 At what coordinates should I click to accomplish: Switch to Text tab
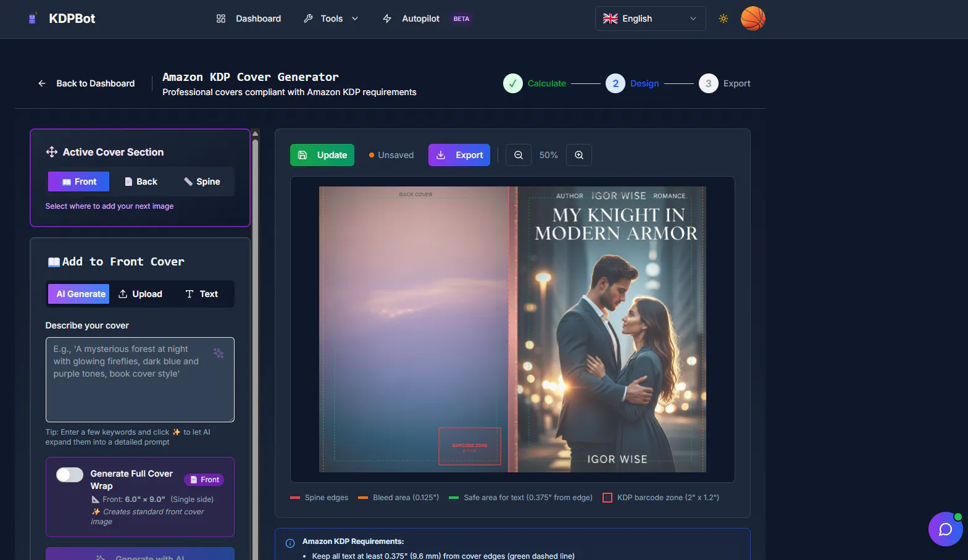pyautogui.click(x=202, y=294)
